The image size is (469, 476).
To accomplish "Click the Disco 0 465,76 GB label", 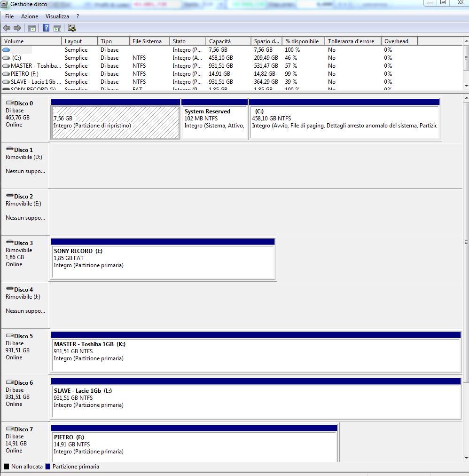I will coord(17,118).
